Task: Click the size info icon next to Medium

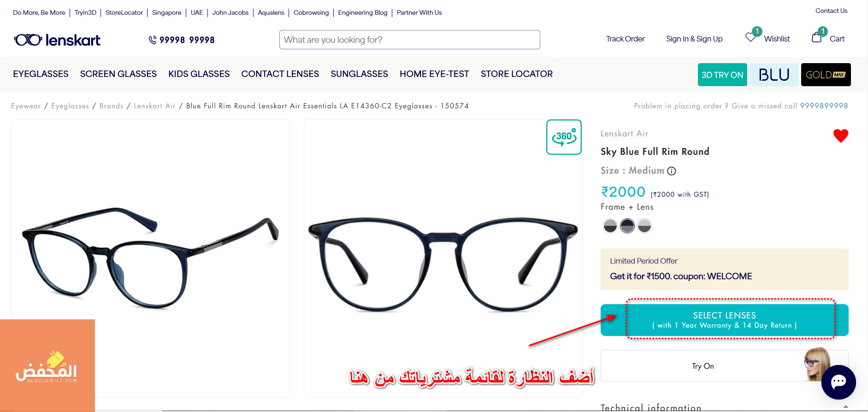Action: [672, 171]
